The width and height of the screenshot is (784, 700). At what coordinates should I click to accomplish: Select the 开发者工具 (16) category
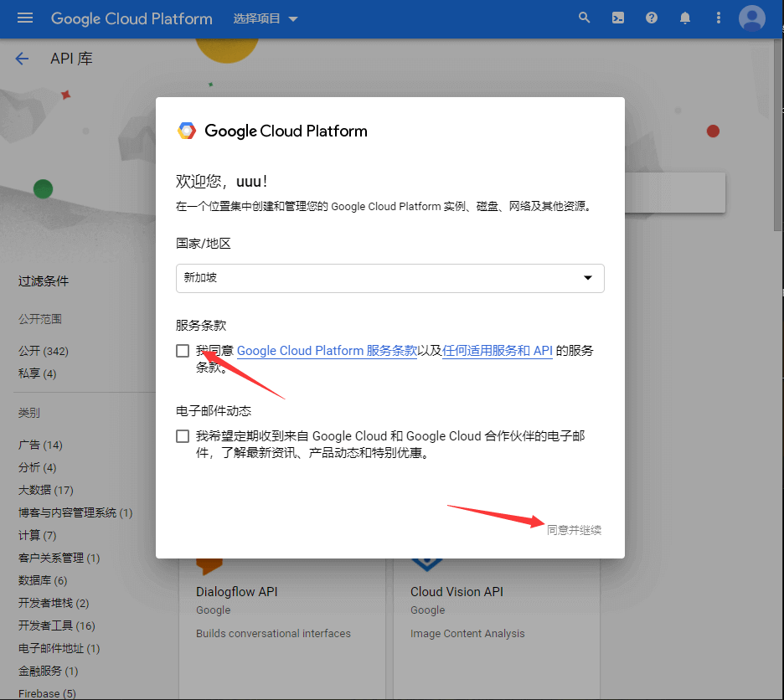coord(57,625)
